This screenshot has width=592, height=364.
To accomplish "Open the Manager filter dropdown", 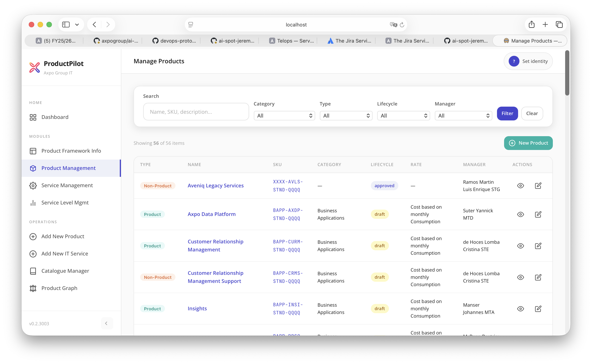I will pos(463,116).
